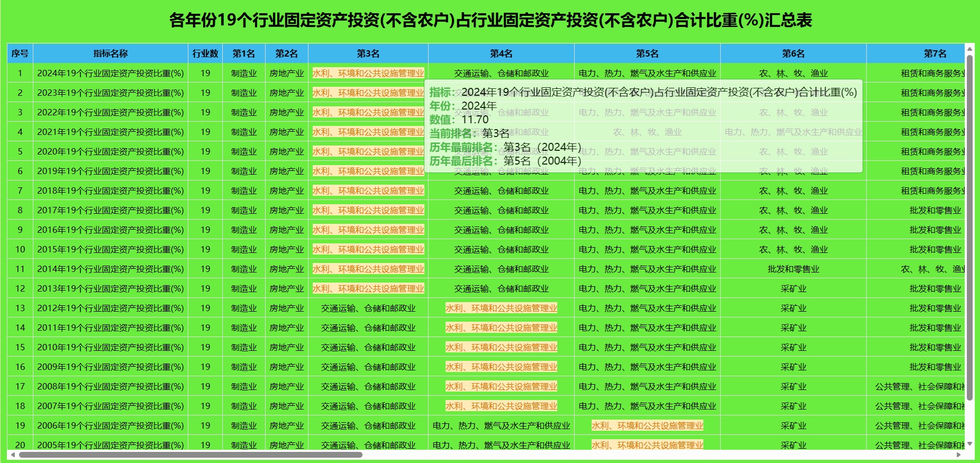Click 2010年19个行业固定资产投资比重(%) row name
Image resolution: width=980 pixels, height=463 pixels.
pyautogui.click(x=111, y=348)
